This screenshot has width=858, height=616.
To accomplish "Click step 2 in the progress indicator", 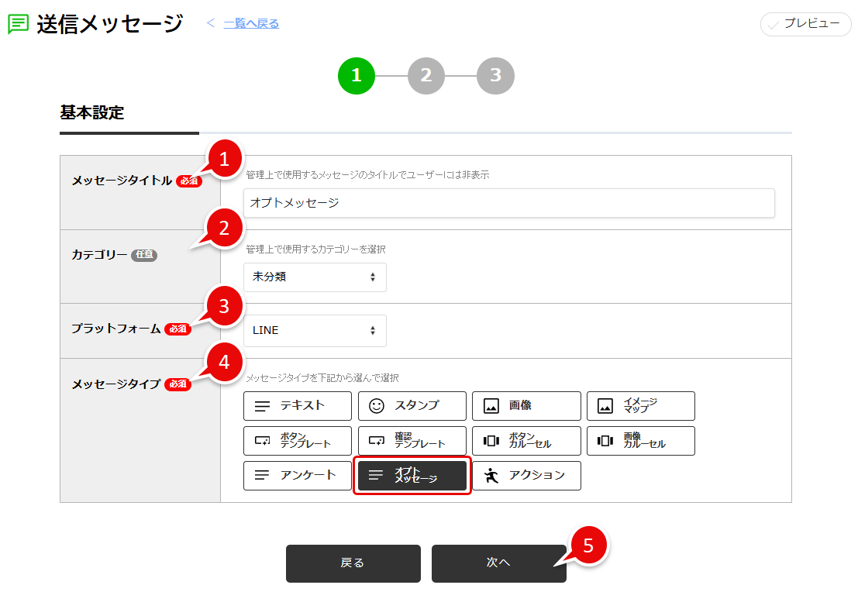I will tap(426, 75).
